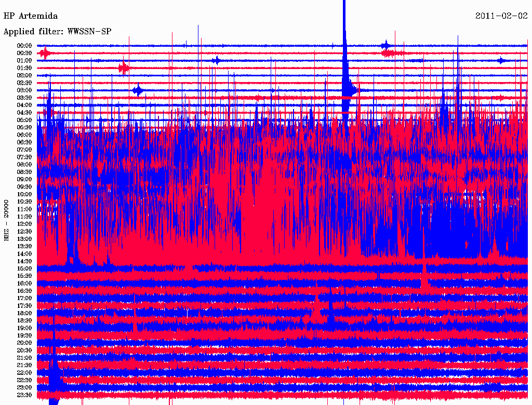This screenshot has width=532, height=405.
Task: Select the 07:30 time label
Action: pos(24,157)
